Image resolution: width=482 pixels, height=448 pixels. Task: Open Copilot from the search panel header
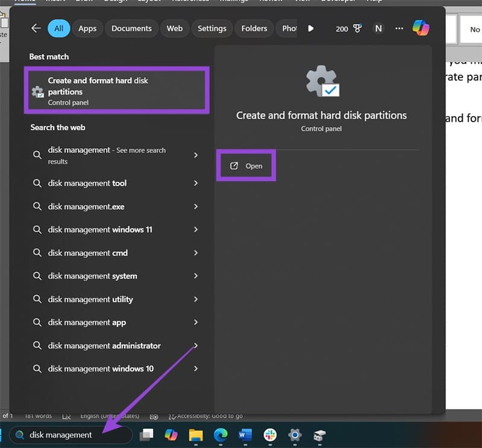pos(421,28)
